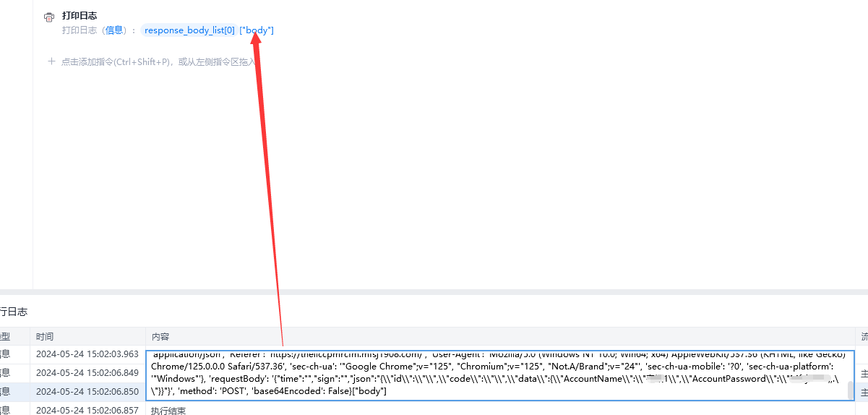Click the 点击添加指令 placeholder hint
The width and height of the screenshot is (868, 415).
click(x=158, y=62)
